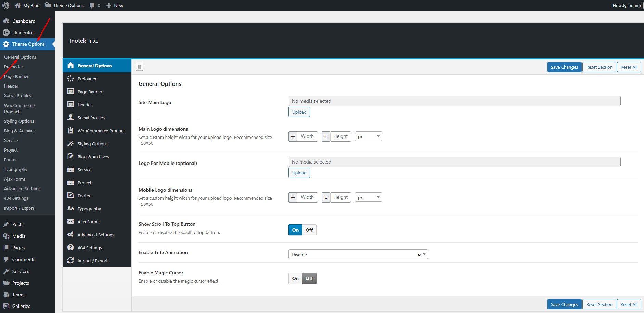Click the Dashboard gauge icon in the sidebar
The width and height of the screenshot is (644, 313).
(x=6, y=21)
